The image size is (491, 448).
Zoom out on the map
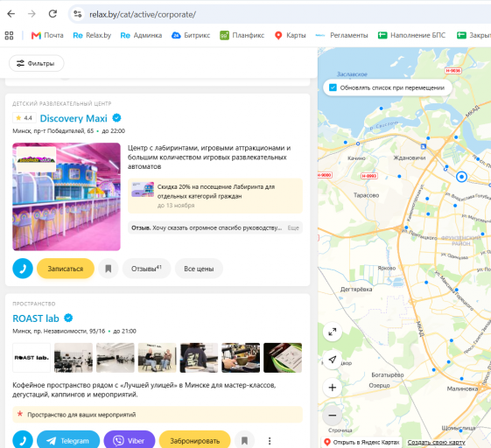click(333, 416)
